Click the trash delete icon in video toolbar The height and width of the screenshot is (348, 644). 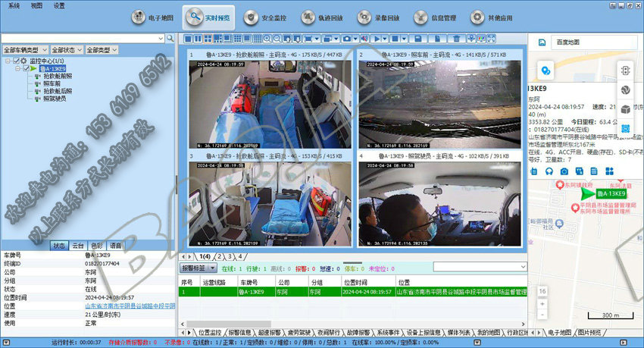pyautogui.click(x=456, y=38)
